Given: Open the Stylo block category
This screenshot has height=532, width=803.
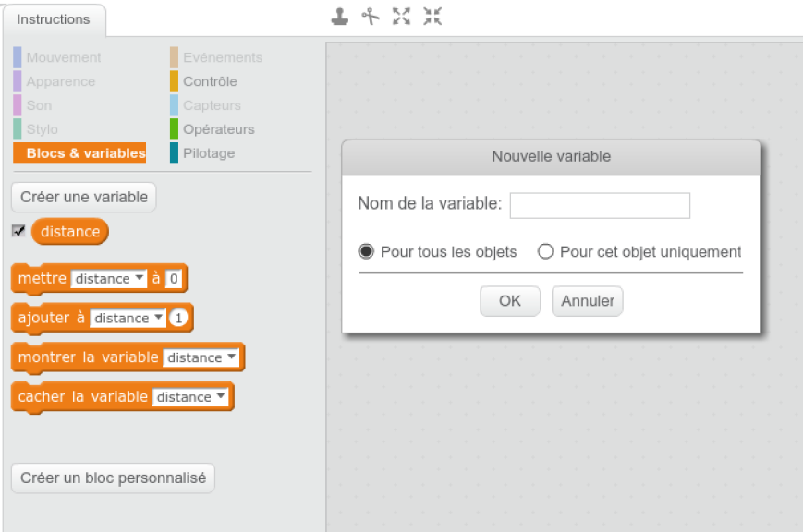Looking at the screenshot, I should tap(42, 129).
